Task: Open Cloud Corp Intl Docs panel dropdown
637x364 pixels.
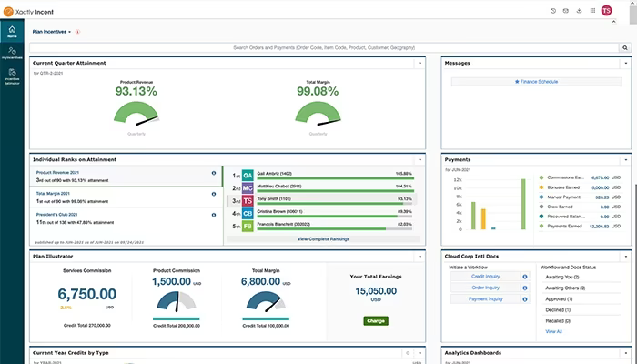Action: tap(626, 257)
